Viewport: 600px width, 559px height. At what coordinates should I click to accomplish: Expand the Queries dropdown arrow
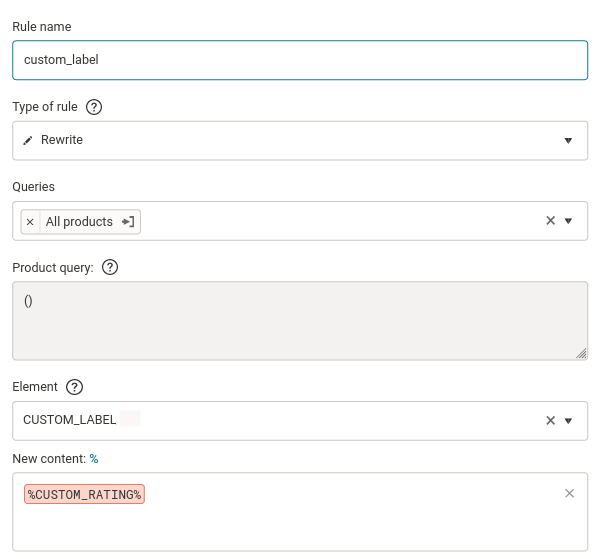tap(568, 221)
